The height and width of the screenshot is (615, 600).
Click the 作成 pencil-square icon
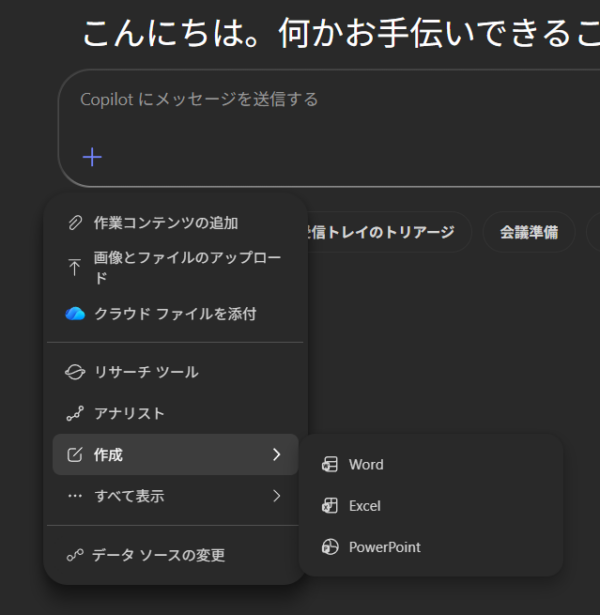75,455
